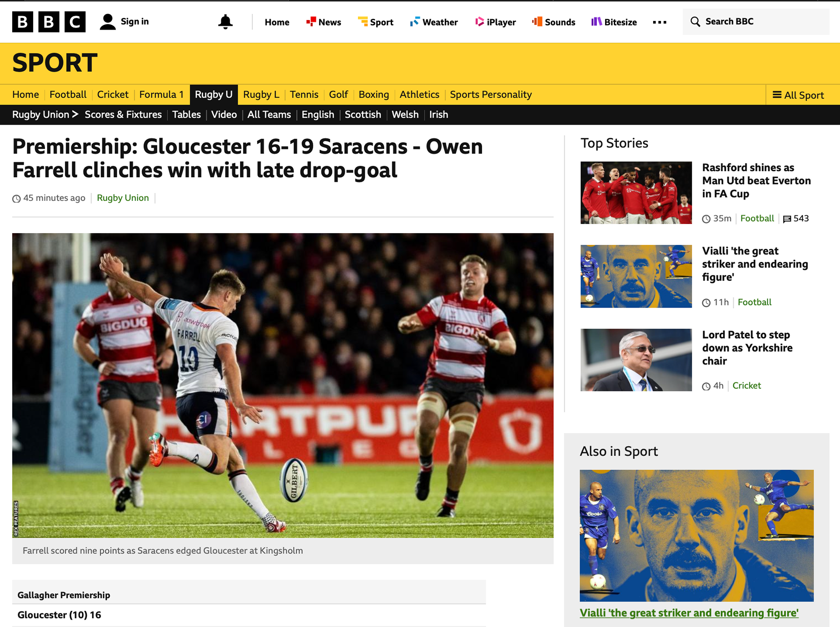Click the green Rugby Union tag under headline
840x627 pixels.
coord(122,198)
